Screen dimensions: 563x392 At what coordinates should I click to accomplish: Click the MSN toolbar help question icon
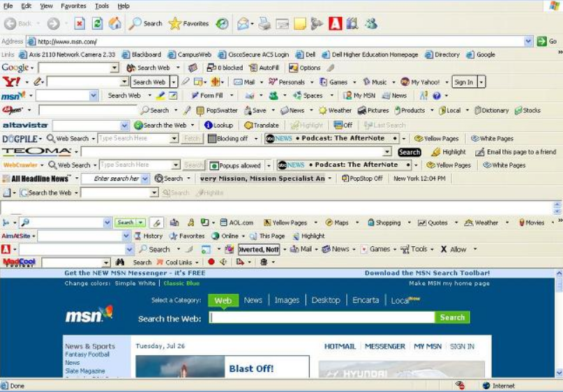(437, 96)
